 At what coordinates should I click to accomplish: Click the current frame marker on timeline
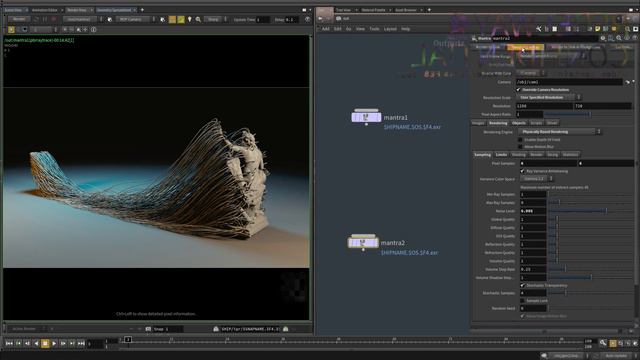coord(128,340)
